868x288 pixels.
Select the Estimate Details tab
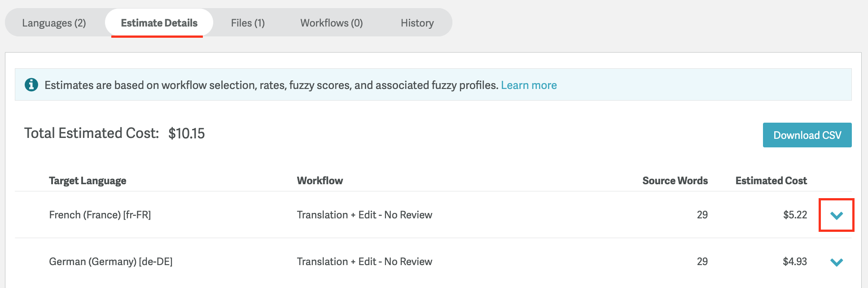click(x=159, y=23)
